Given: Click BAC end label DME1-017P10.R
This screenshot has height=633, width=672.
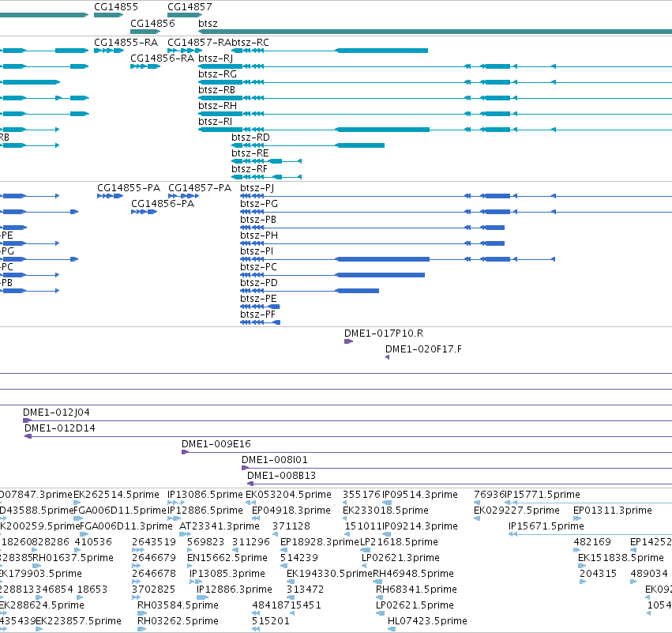Looking at the screenshot, I should (384, 333).
